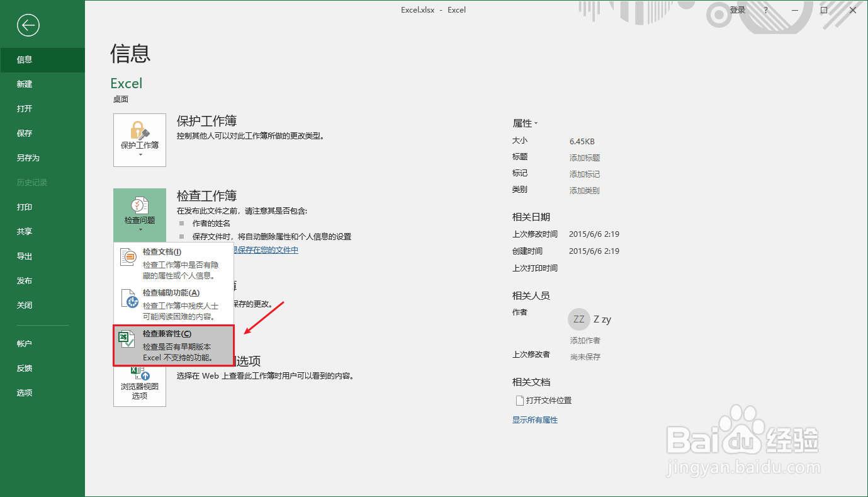Image resolution: width=868 pixels, height=497 pixels.
Task: Click 登录 sign in at the top
Action: pyautogui.click(x=738, y=10)
